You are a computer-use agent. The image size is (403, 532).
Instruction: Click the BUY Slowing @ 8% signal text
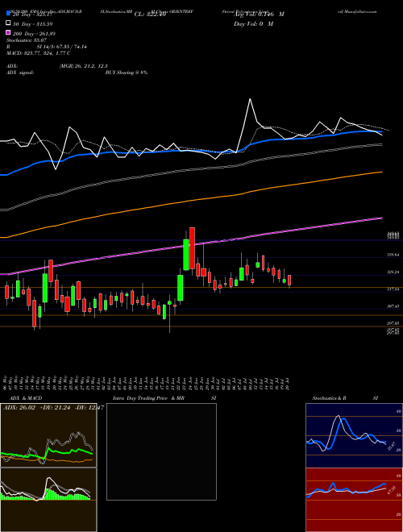click(127, 73)
